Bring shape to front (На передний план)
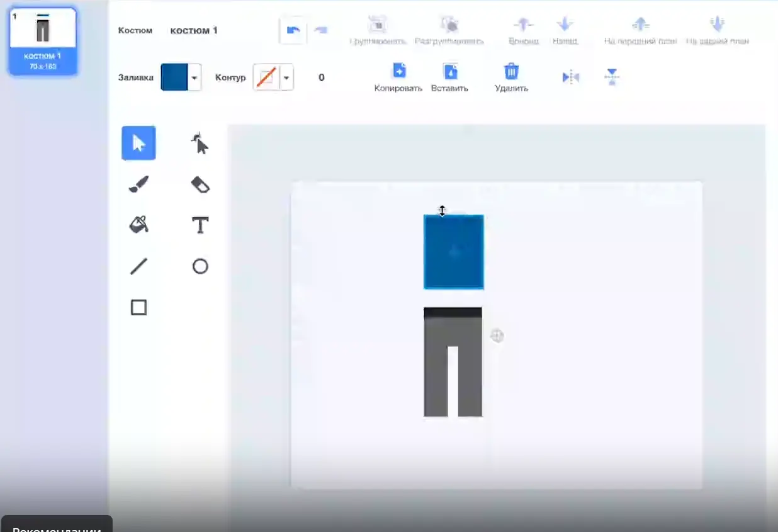Viewport: 778px width, 532px height. pyautogui.click(x=640, y=31)
